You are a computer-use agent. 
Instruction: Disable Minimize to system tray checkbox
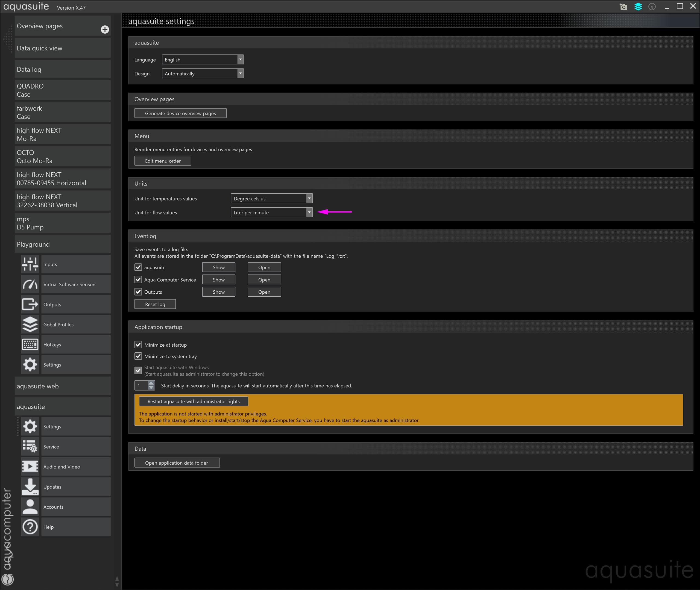point(138,356)
